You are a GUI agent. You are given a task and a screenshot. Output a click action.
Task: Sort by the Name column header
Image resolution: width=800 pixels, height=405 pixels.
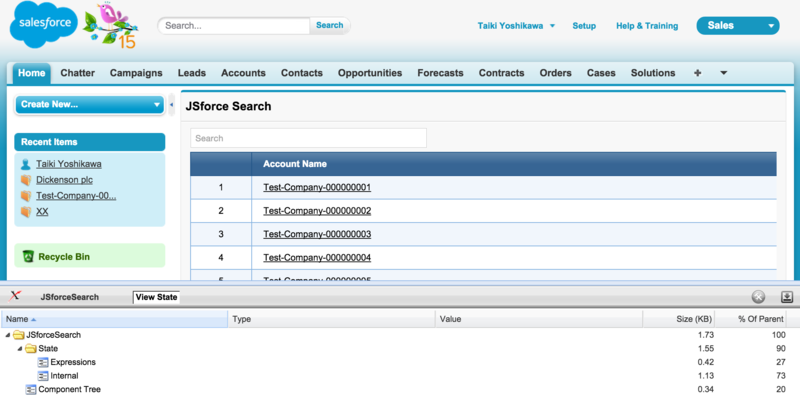114,319
